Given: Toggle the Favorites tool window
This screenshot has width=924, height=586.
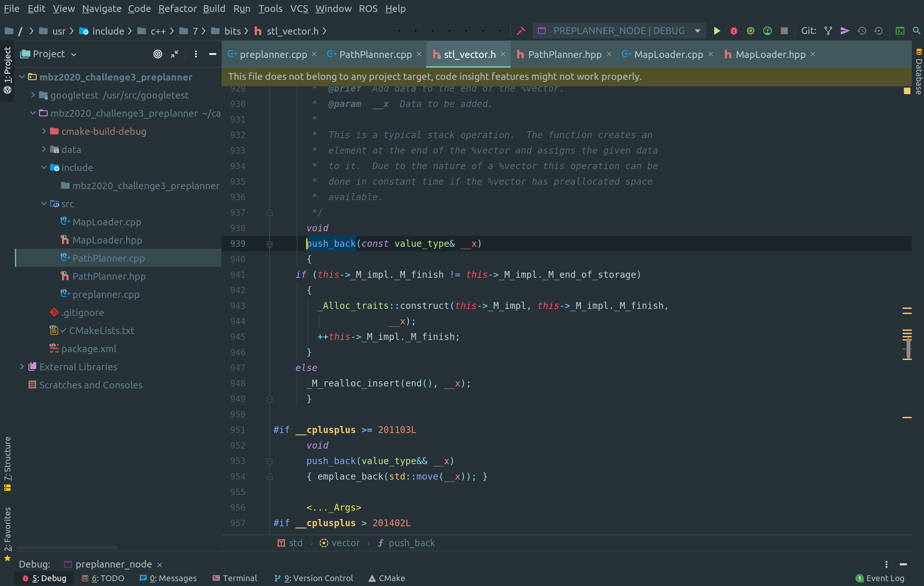Looking at the screenshot, I should point(7,533).
